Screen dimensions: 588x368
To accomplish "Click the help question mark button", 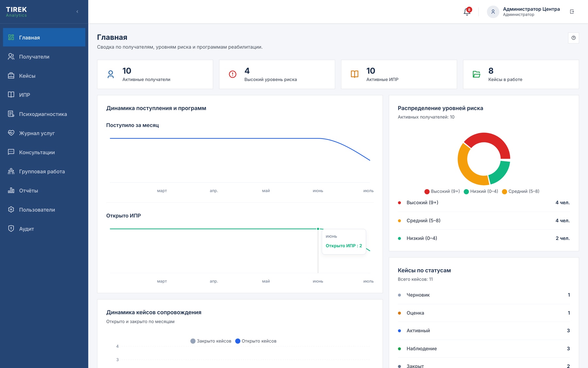I will tap(574, 38).
